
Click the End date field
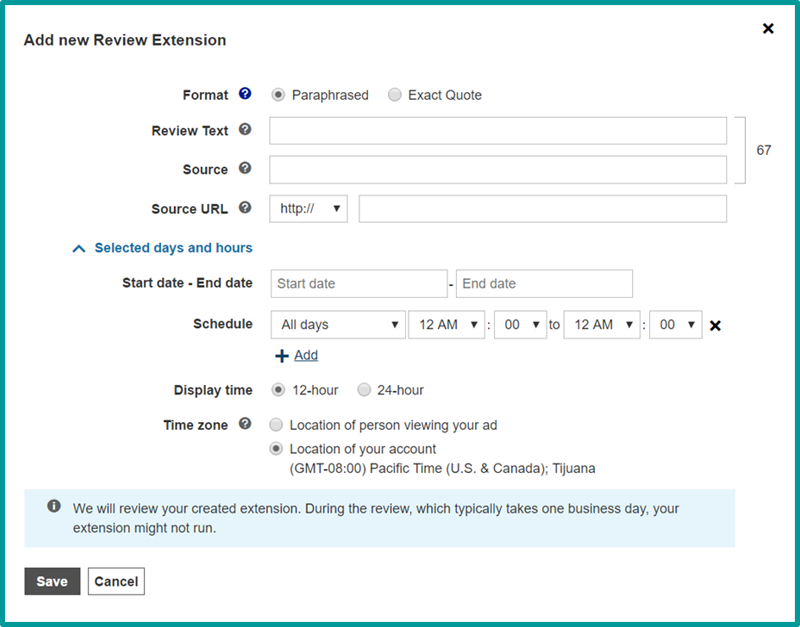pyautogui.click(x=544, y=284)
